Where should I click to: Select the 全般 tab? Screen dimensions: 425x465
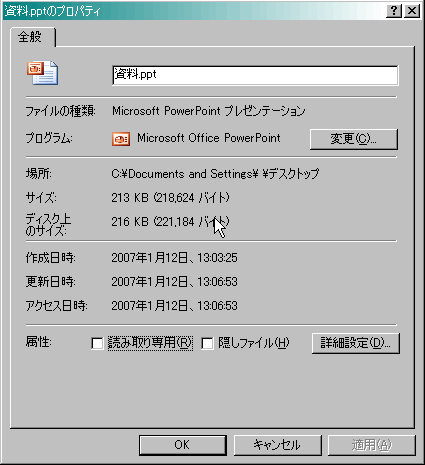(x=32, y=37)
